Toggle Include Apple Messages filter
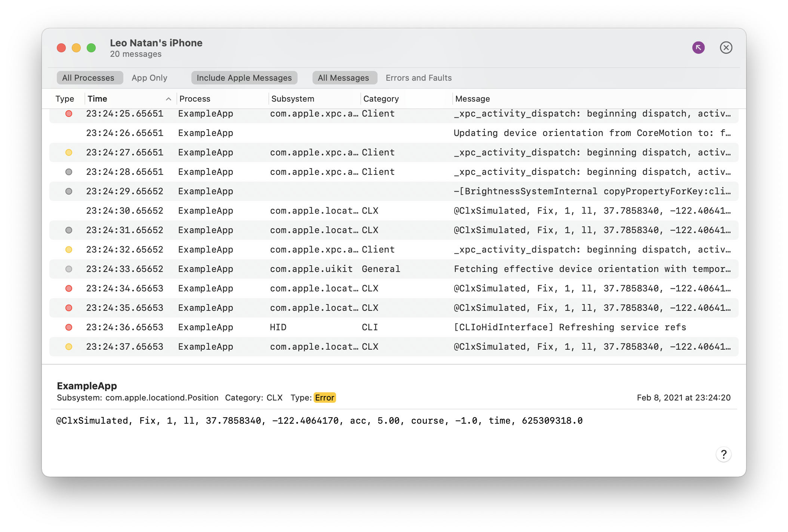The height and width of the screenshot is (532, 788). [x=244, y=78]
